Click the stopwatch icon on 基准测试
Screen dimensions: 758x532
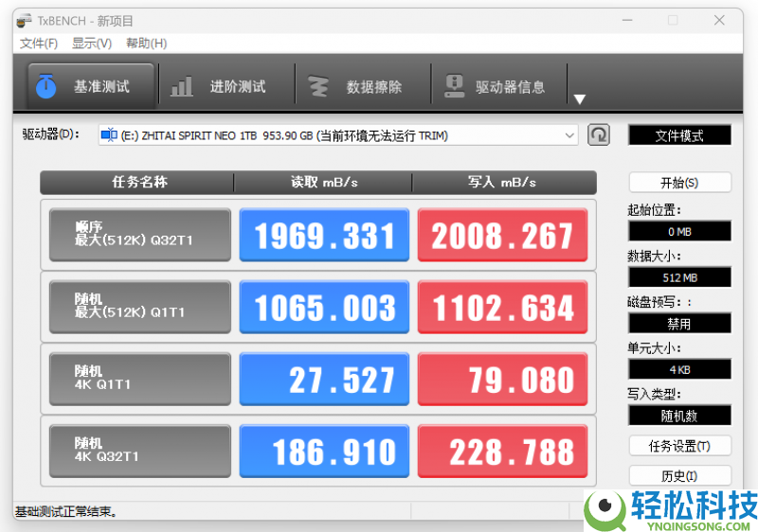click(45, 86)
